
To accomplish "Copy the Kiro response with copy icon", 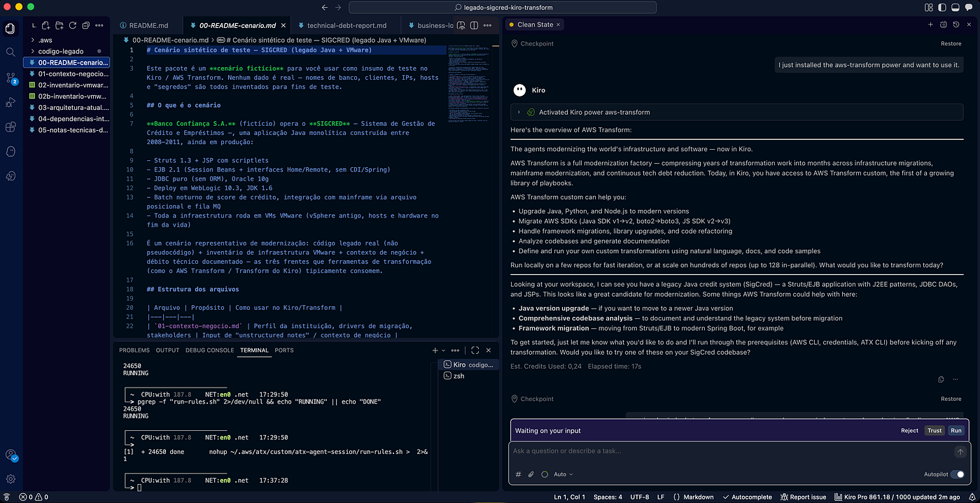I will tap(941, 379).
